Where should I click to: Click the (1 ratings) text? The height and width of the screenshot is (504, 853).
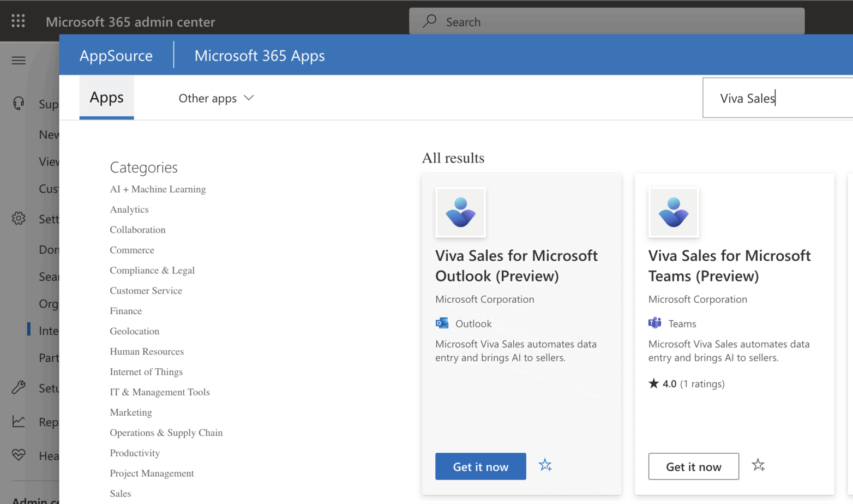702,383
